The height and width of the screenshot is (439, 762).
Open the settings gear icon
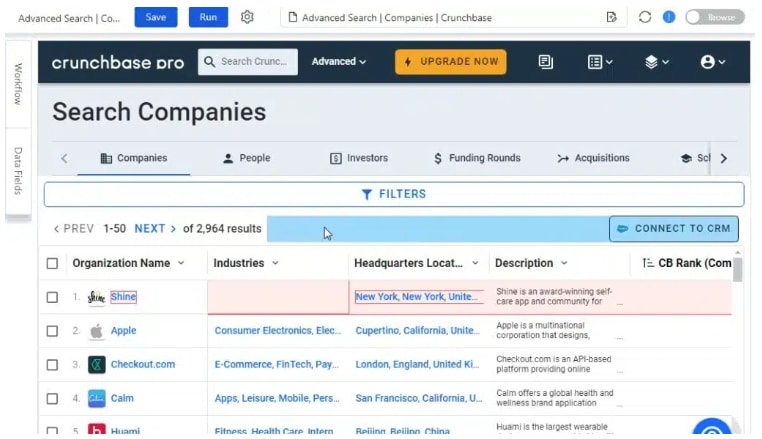coord(247,18)
